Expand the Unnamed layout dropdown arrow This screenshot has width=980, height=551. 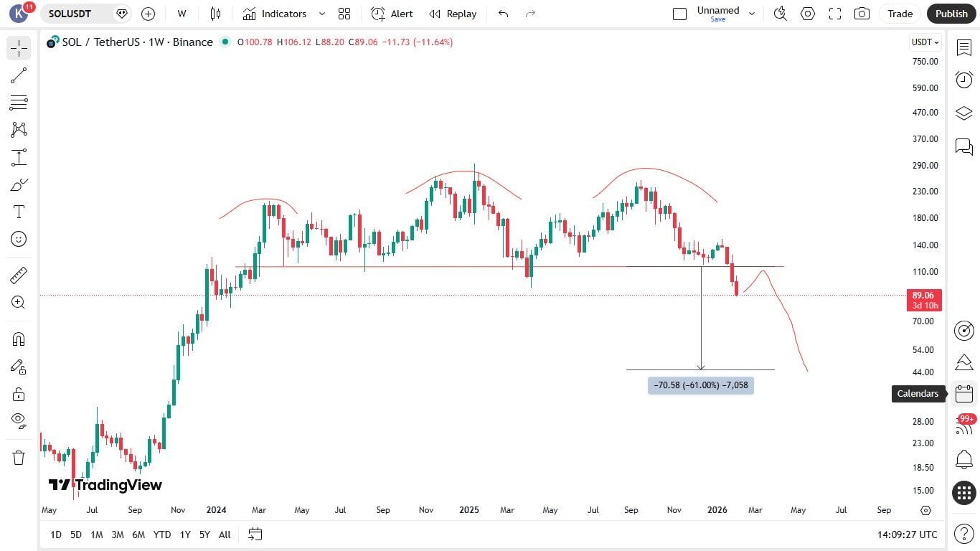[752, 14]
